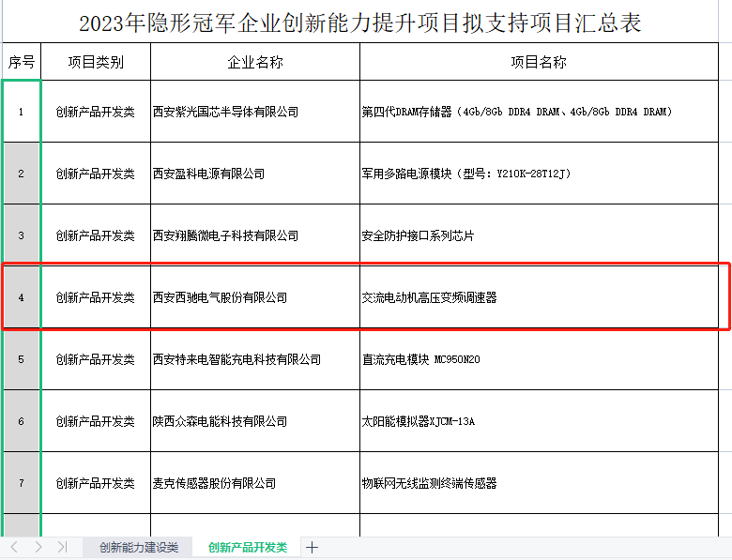
Task: Click the 项目名称 header cell
Action: click(x=538, y=62)
